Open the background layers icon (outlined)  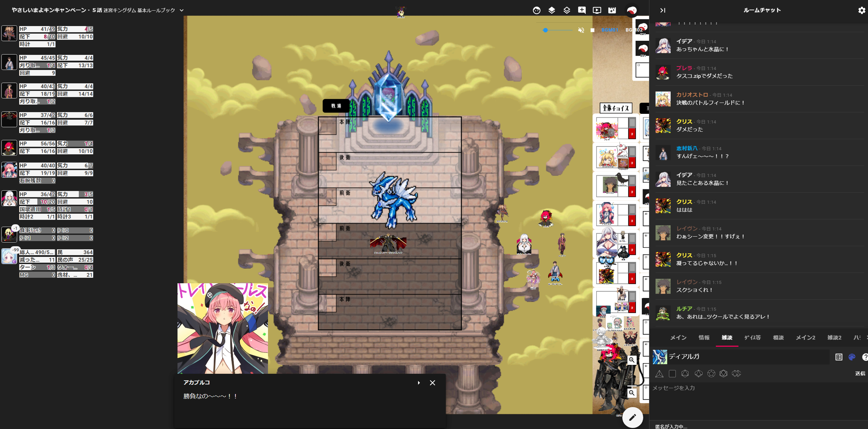(x=566, y=10)
